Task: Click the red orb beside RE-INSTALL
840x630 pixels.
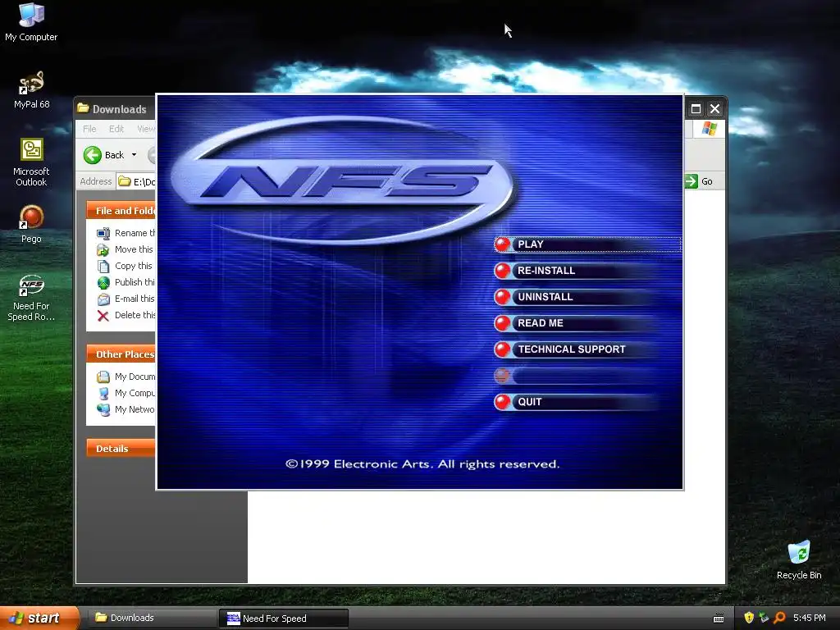Action: pyautogui.click(x=503, y=271)
